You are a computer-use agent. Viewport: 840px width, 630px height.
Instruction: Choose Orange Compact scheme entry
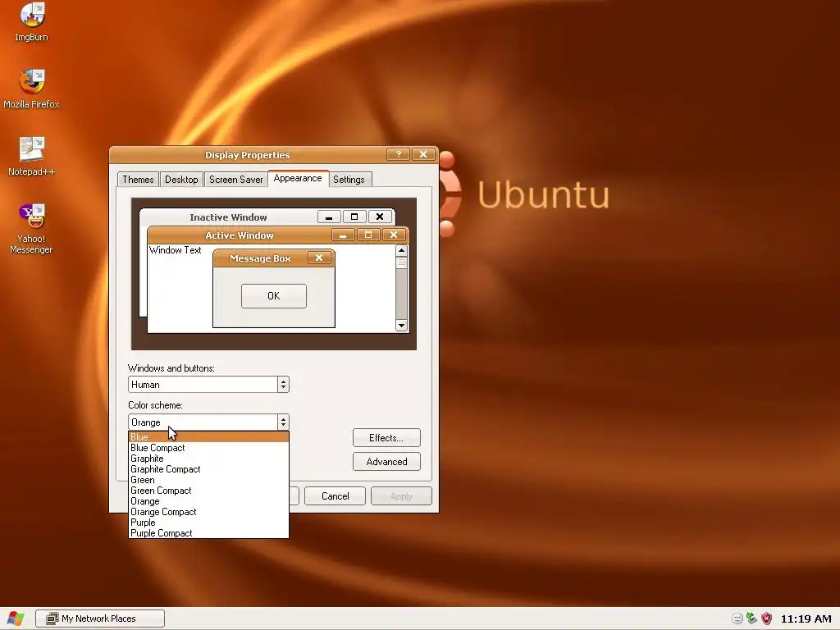208,512
